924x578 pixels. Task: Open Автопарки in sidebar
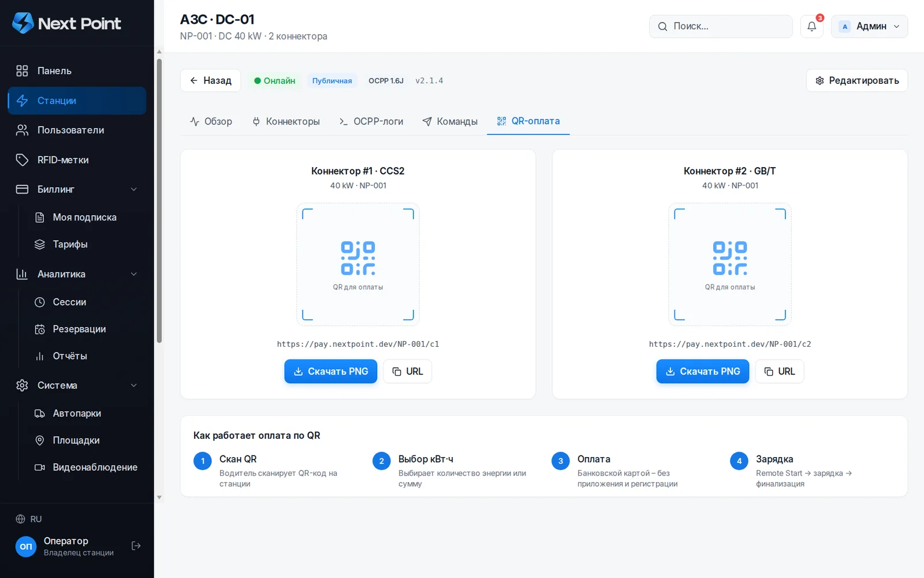coord(86,413)
